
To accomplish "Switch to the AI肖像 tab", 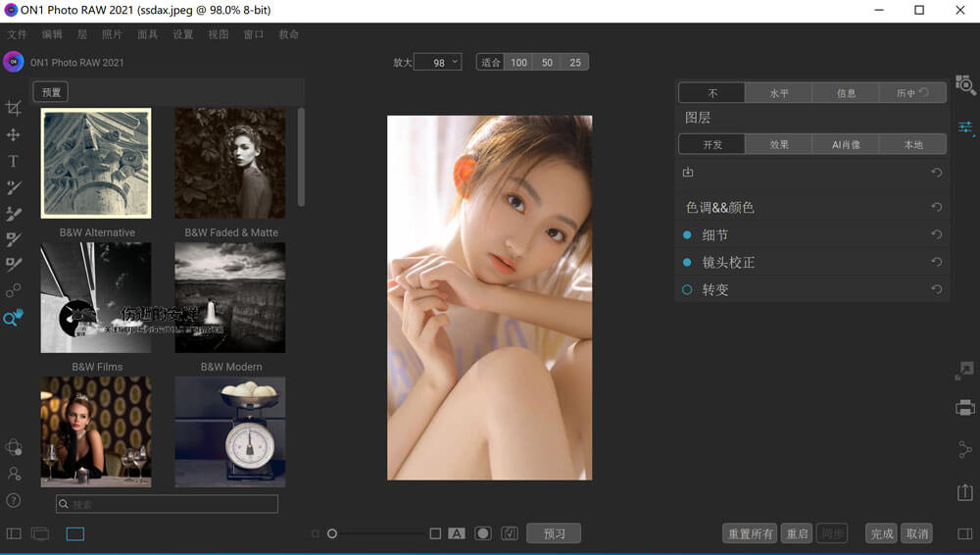I will pos(846,144).
